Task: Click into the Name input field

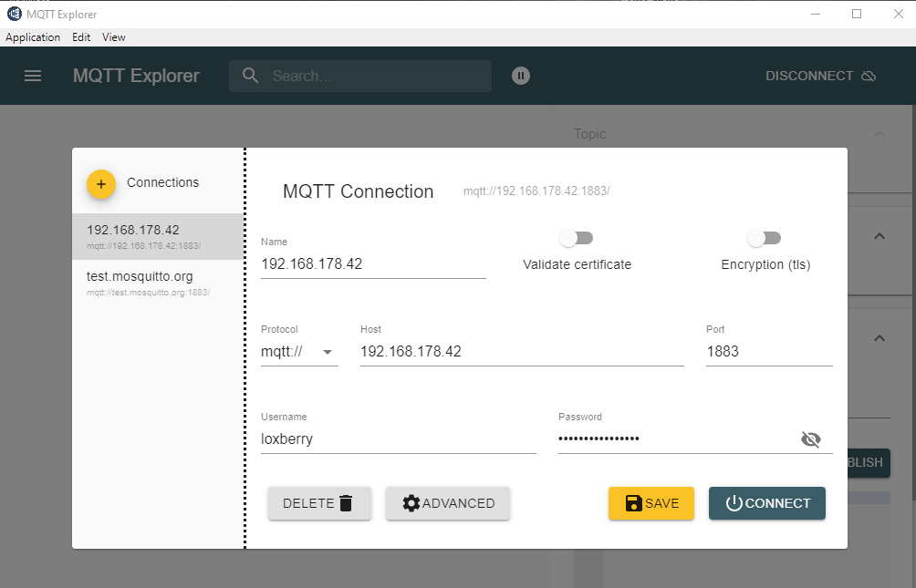Action: (373, 264)
